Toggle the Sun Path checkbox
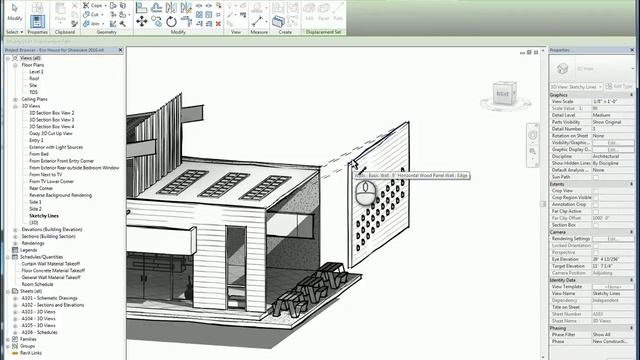This screenshot has width=640, height=360. [x=596, y=177]
